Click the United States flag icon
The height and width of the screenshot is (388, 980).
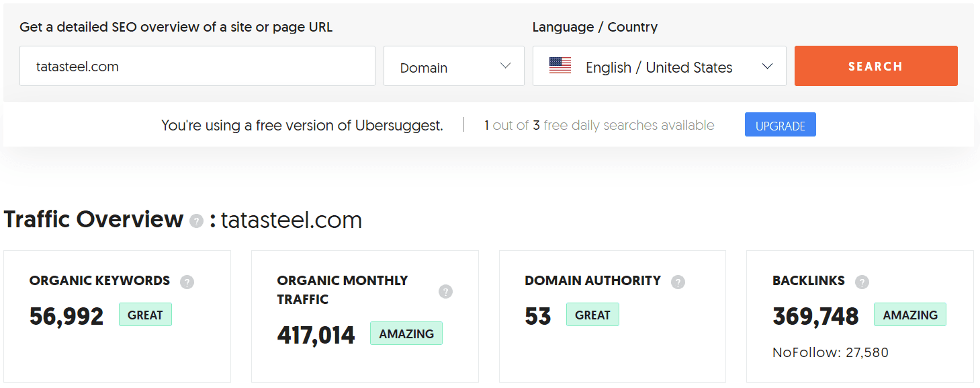click(x=560, y=67)
